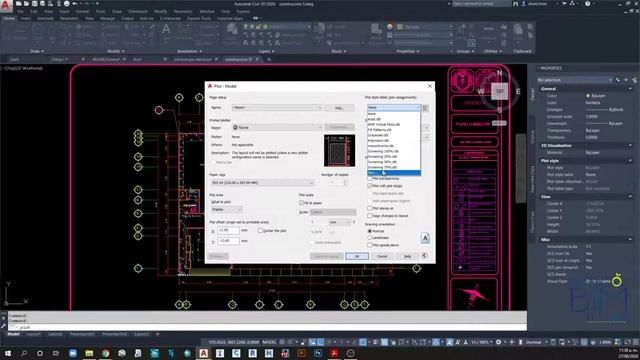Viewport: 640px width, 360px height.
Task: Click the Text tool A in the Annotation panel
Action: coord(166,30)
